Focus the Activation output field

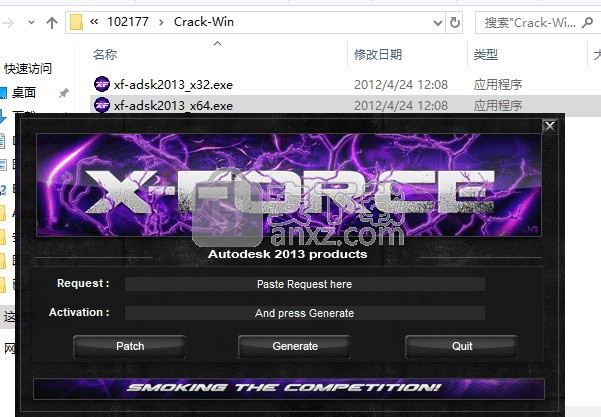305,313
